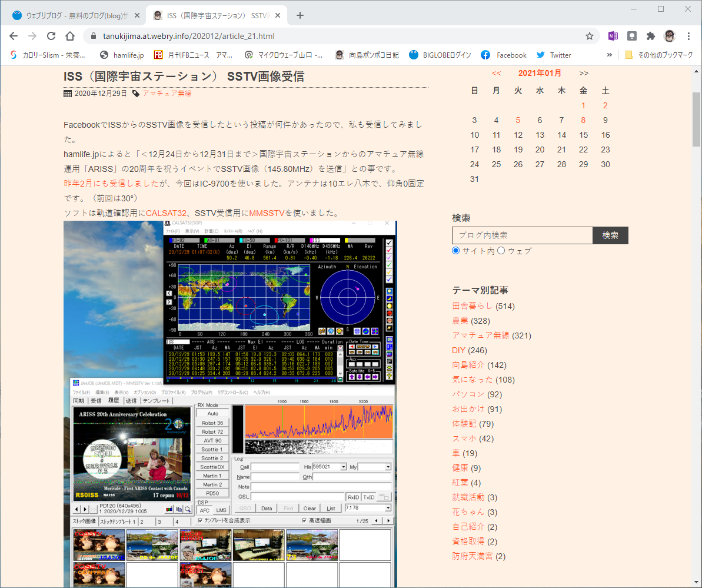This screenshot has height=588, width=702.
Task: Click the 検索 search button
Action: point(610,235)
